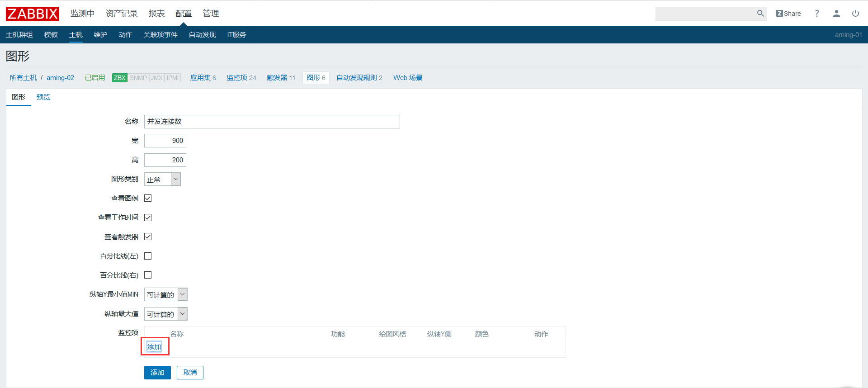Viewport: 868px width, 388px height.
Task: Click the 取消 button
Action: click(x=190, y=373)
